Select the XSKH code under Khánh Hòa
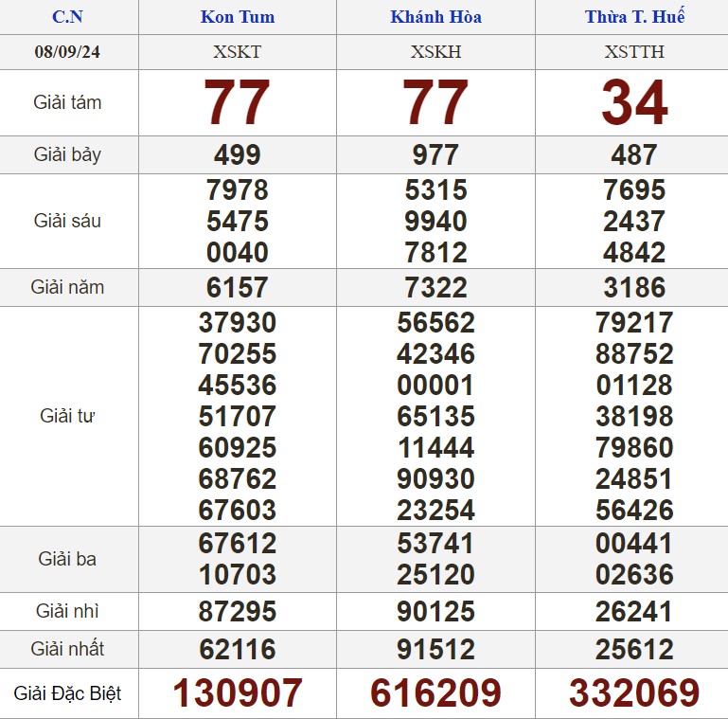Image resolution: width=728 pixels, height=719 pixels. pos(435,52)
